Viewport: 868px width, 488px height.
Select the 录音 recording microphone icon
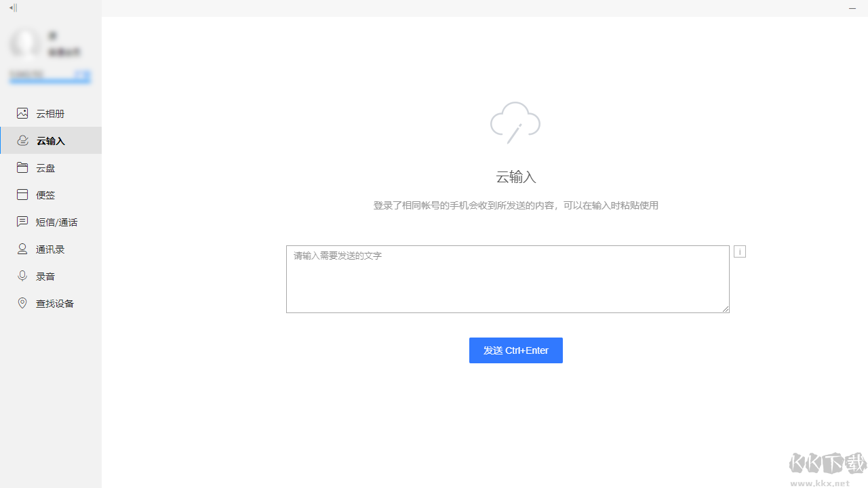22,276
